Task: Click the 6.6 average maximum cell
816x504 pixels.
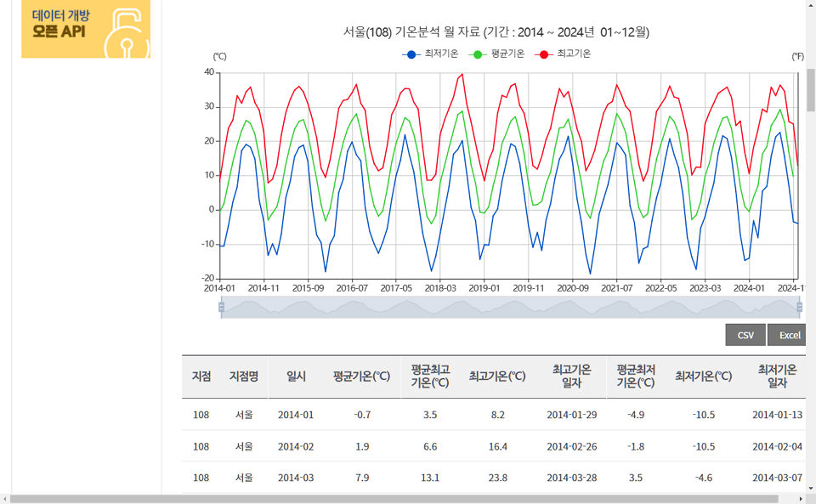Action: (430, 447)
